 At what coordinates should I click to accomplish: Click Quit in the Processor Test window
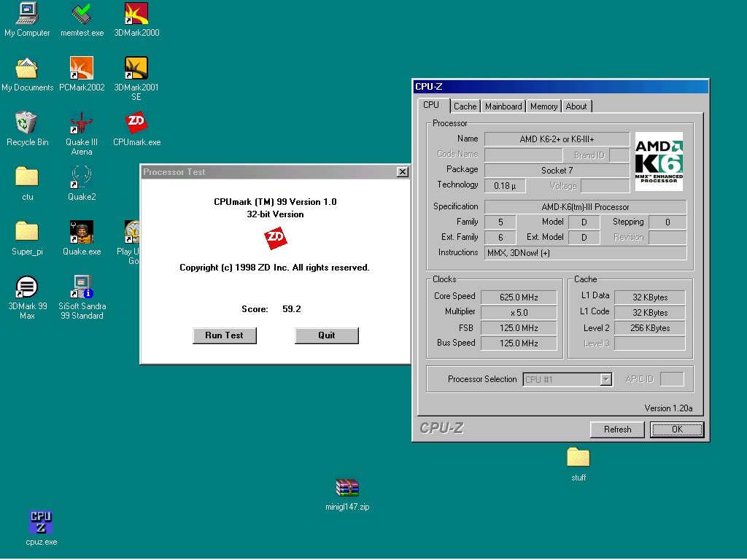coord(326,335)
